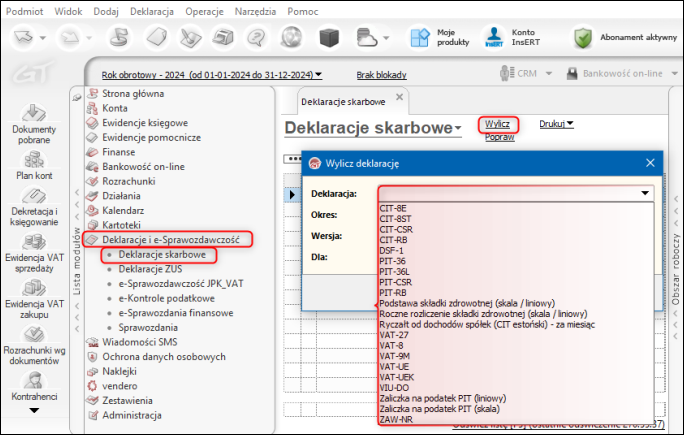Click the coin stack toolbar icon
The image size is (684, 435).
pos(119,38)
